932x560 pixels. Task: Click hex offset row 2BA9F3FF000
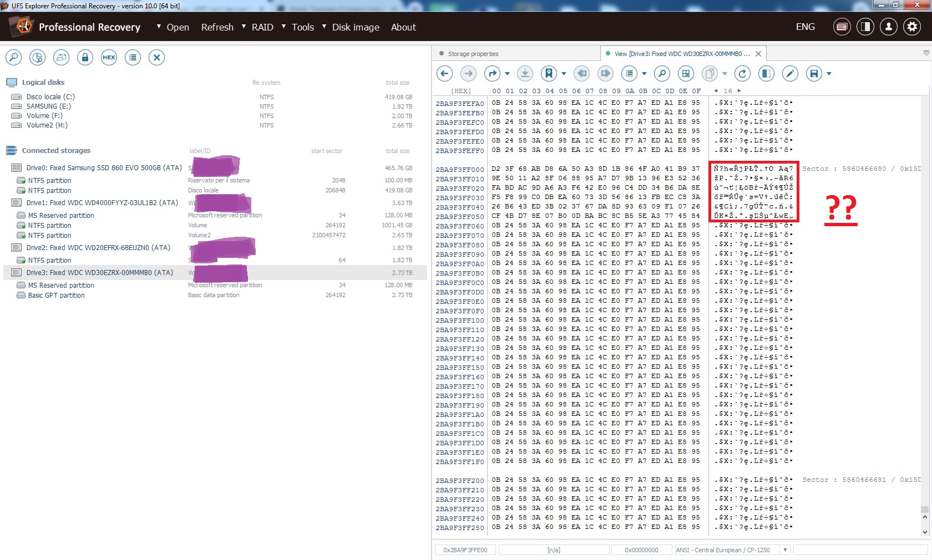tap(459, 169)
